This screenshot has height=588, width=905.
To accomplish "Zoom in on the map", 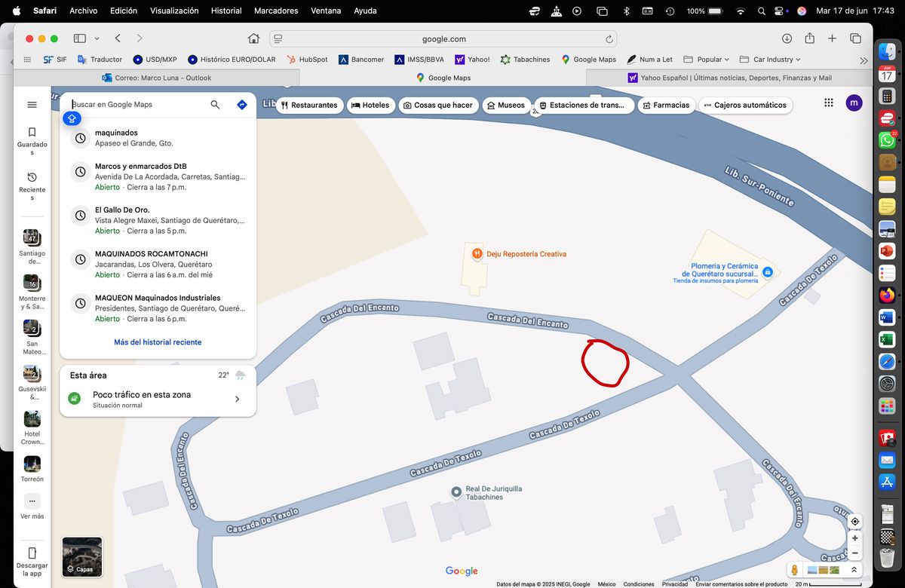I will click(x=854, y=538).
